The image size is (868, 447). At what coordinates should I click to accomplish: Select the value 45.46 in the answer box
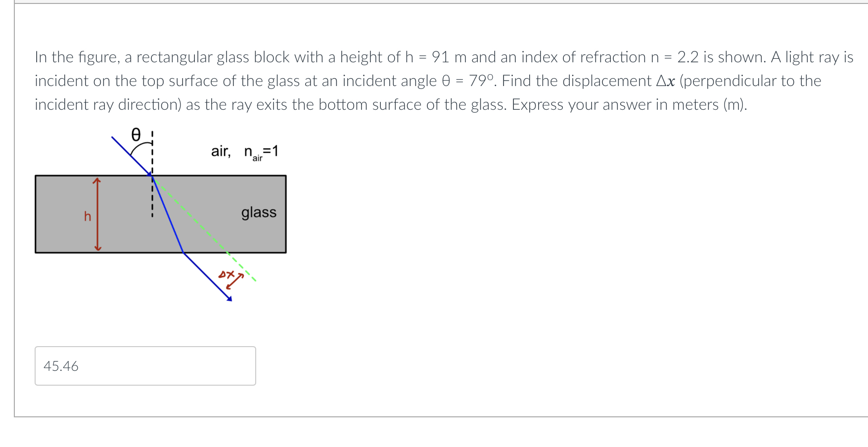[x=60, y=366]
